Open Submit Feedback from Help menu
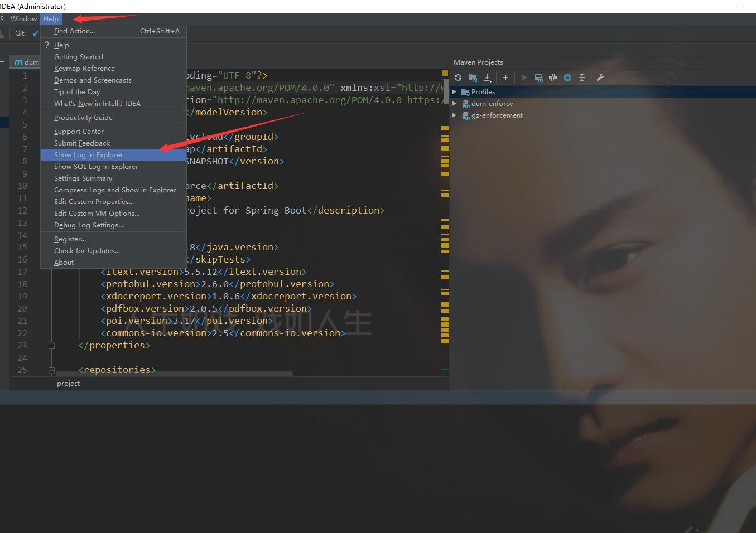The image size is (756, 533). (81, 143)
